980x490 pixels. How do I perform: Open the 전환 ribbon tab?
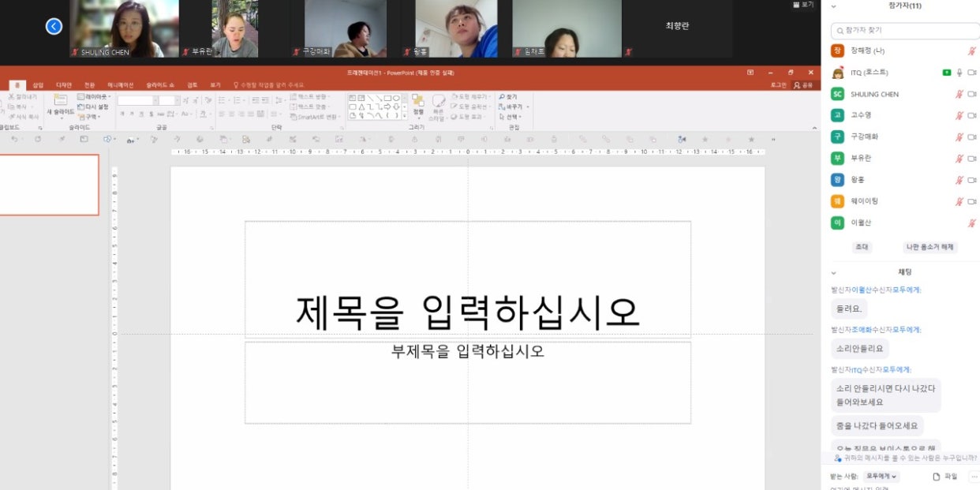89,84
